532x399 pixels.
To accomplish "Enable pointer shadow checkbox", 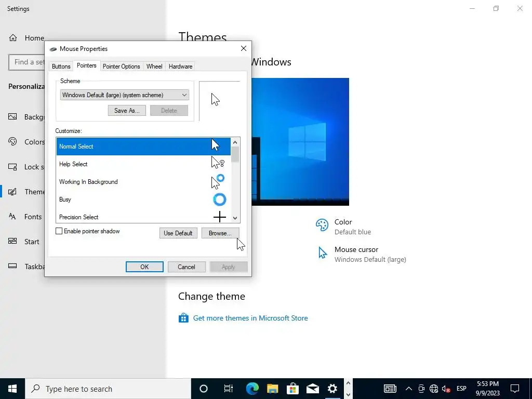I will pos(59,231).
